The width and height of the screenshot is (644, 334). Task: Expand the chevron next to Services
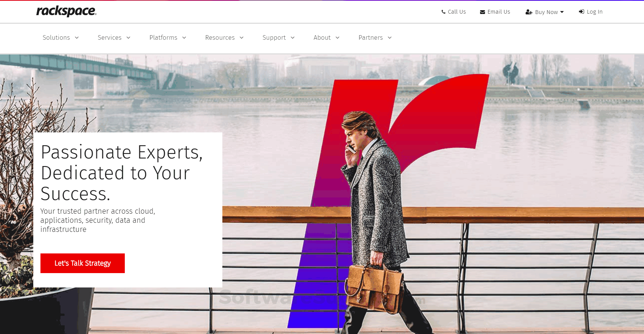[128, 37]
